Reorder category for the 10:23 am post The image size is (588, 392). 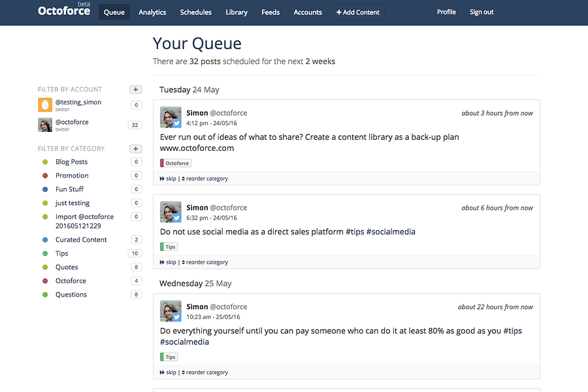pyautogui.click(x=204, y=372)
